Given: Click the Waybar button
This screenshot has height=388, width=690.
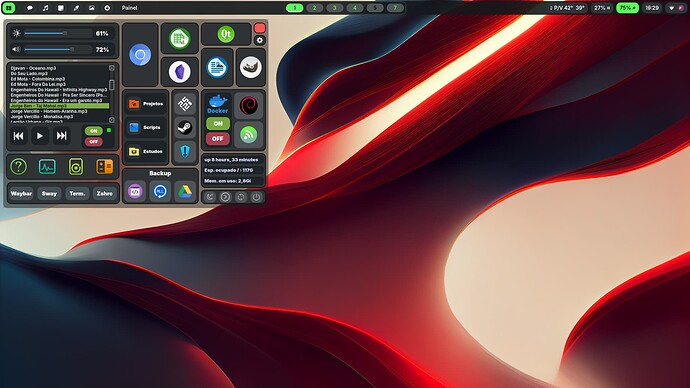Looking at the screenshot, I should coord(21,194).
